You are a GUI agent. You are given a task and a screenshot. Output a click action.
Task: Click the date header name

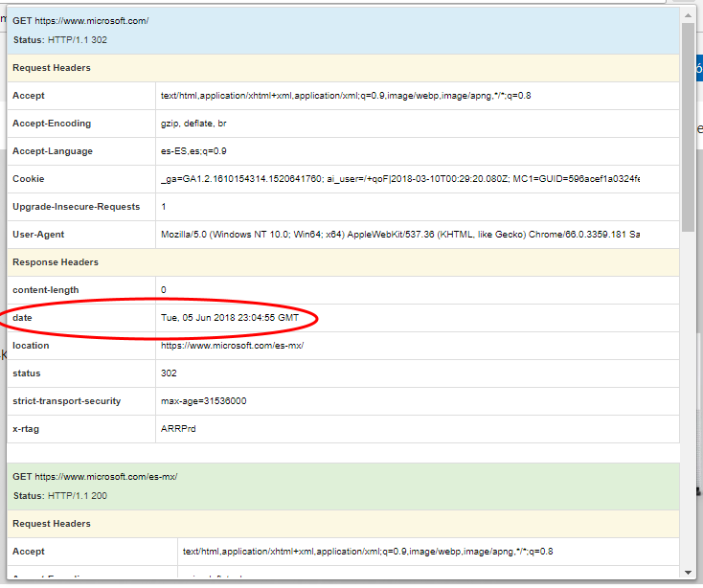click(22, 318)
